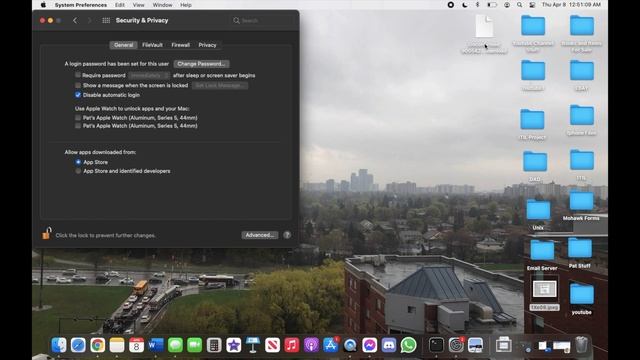
Task: Open Calculator from the Dock
Action: click(214, 345)
